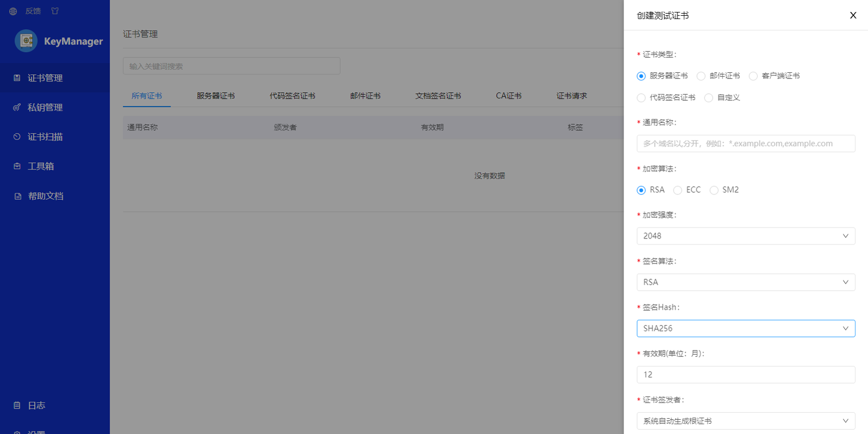Click the 通用名称 column header
Viewport: 868px width, 434px height.
[142, 127]
